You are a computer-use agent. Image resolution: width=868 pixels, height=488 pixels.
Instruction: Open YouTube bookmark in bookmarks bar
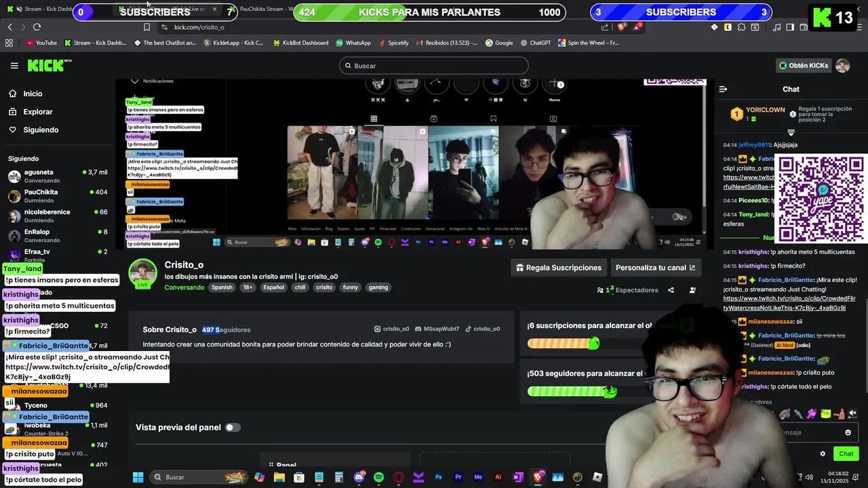pyautogui.click(x=41, y=43)
